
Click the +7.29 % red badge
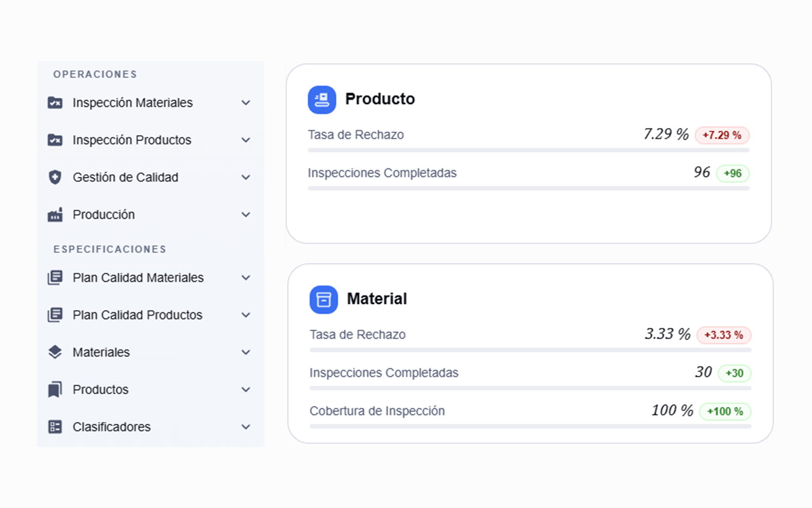point(722,135)
